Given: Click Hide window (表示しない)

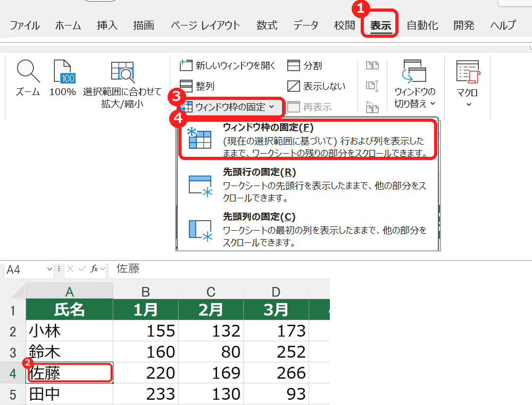Looking at the screenshot, I should (316, 86).
